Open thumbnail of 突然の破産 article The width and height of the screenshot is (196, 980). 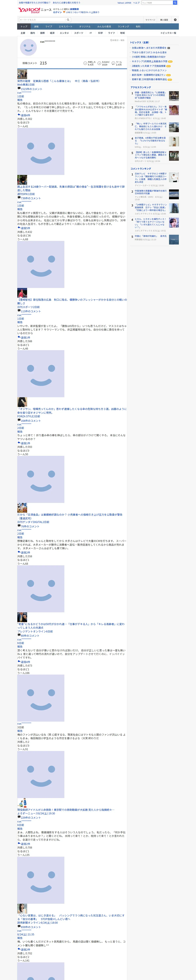point(22,74)
